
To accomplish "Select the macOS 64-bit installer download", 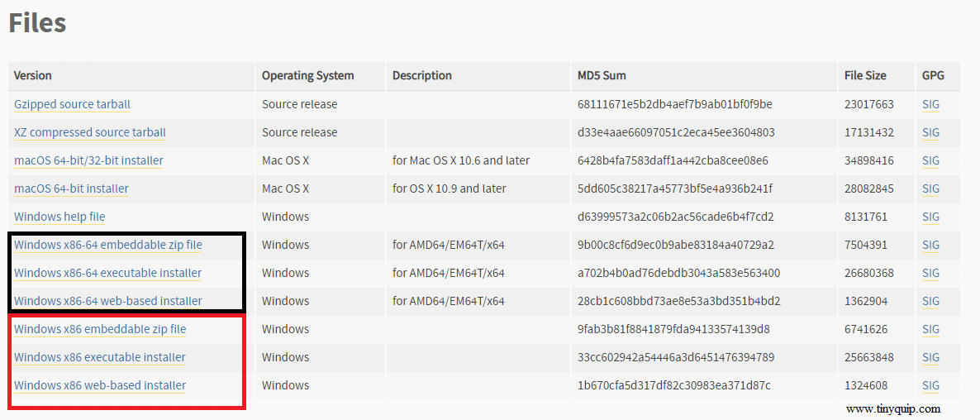I will pyautogui.click(x=71, y=189).
